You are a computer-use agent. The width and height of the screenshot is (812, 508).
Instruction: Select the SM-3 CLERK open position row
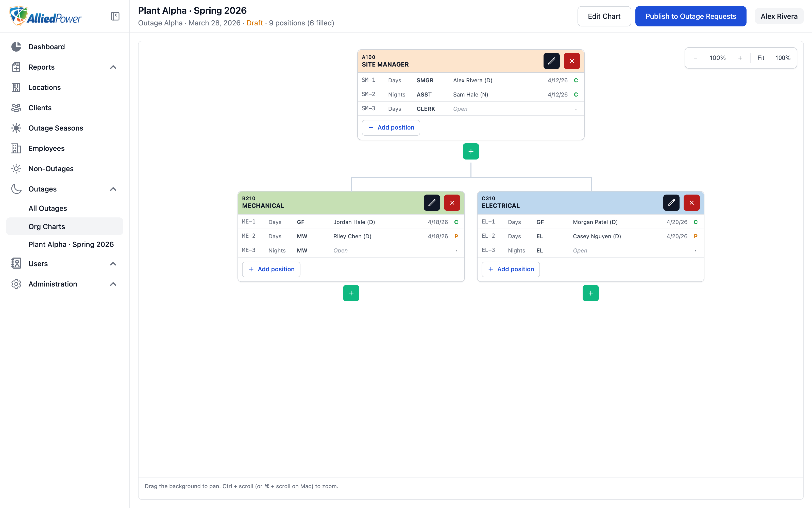pyautogui.click(x=471, y=109)
